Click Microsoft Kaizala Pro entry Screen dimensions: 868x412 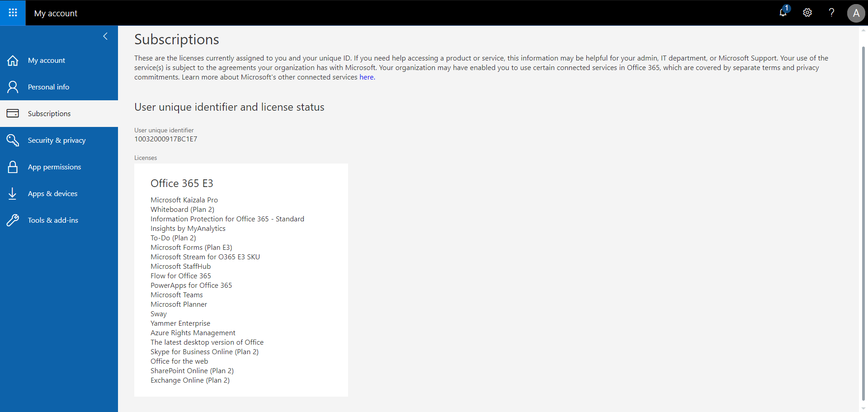184,200
